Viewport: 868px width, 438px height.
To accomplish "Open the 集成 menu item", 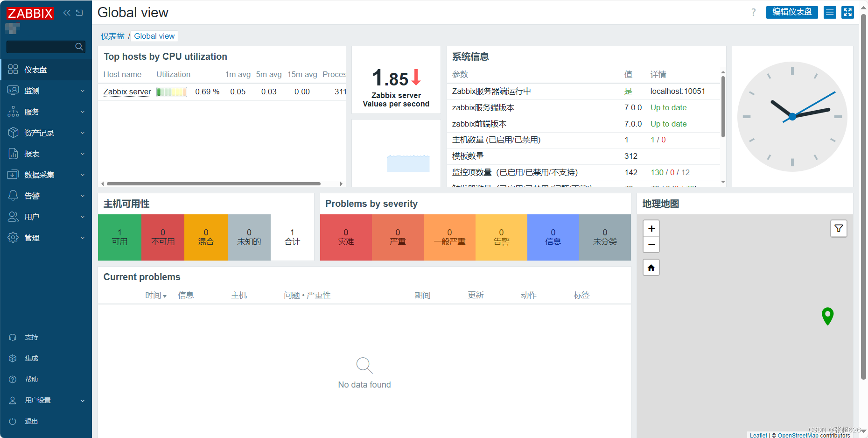I will coord(46,358).
